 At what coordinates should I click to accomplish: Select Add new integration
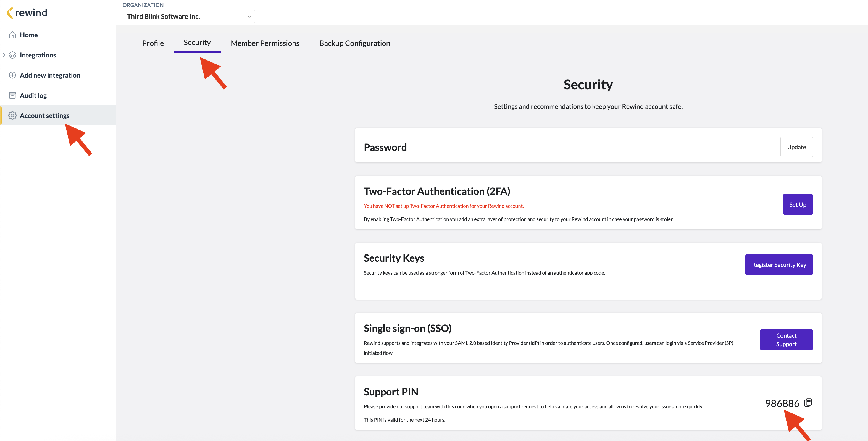pyautogui.click(x=58, y=75)
